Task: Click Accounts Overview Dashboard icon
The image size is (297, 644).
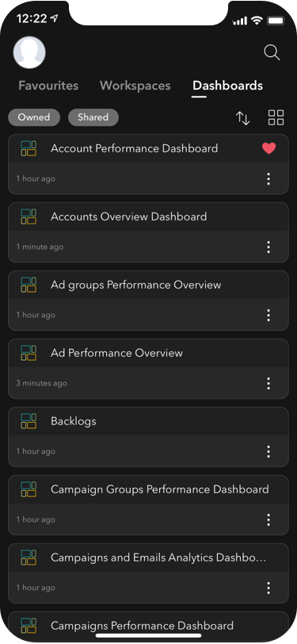Action: tap(29, 217)
